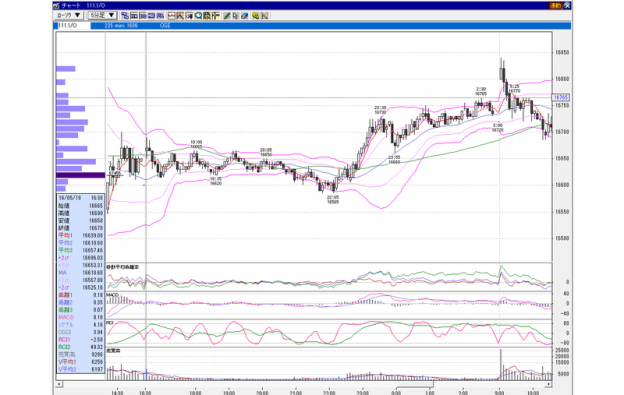Click the red wave line indicator icon
Screen dimensions: 624x395
point(172,16)
